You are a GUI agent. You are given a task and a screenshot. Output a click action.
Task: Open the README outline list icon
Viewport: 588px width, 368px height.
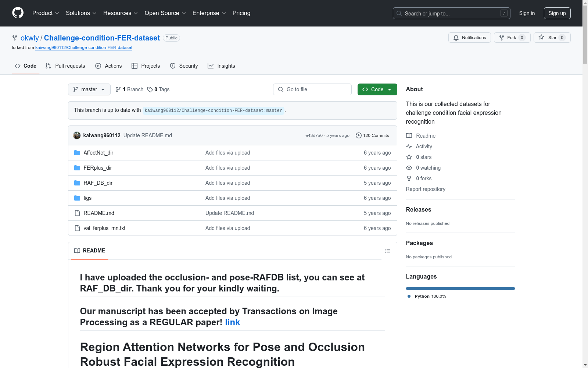(x=387, y=251)
